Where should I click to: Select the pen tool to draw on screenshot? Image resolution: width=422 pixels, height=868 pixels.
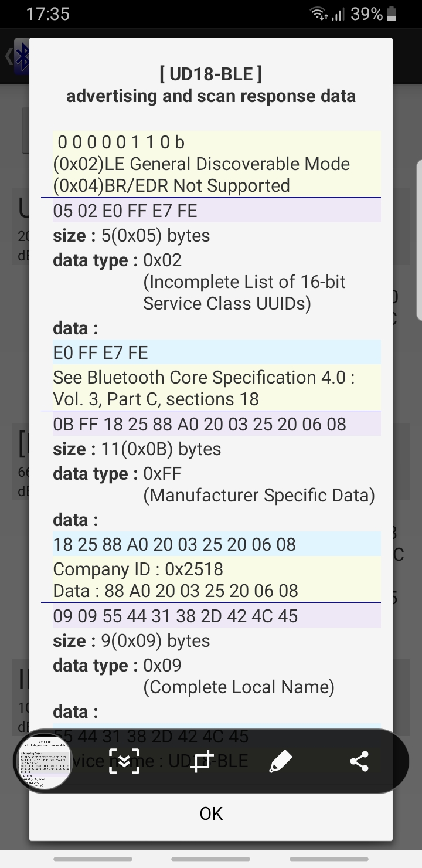[x=280, y=761]
